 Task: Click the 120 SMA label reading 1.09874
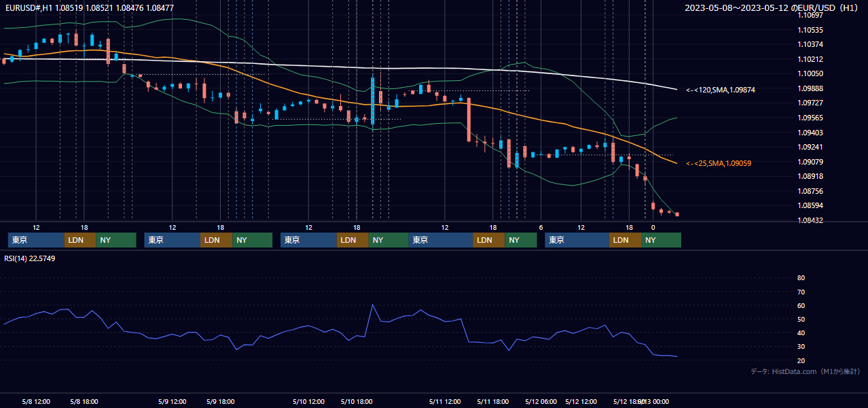click(x=721, y=90)
